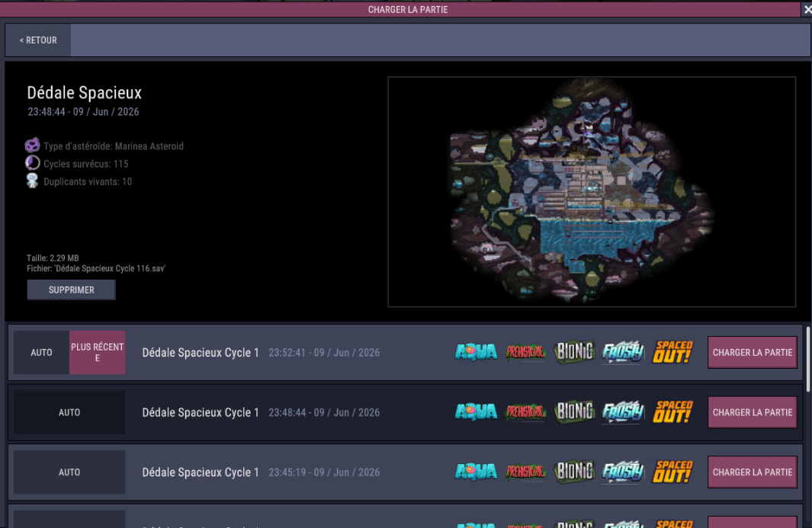Click the Spaced Out icon in 23:45:19 row

672,472
